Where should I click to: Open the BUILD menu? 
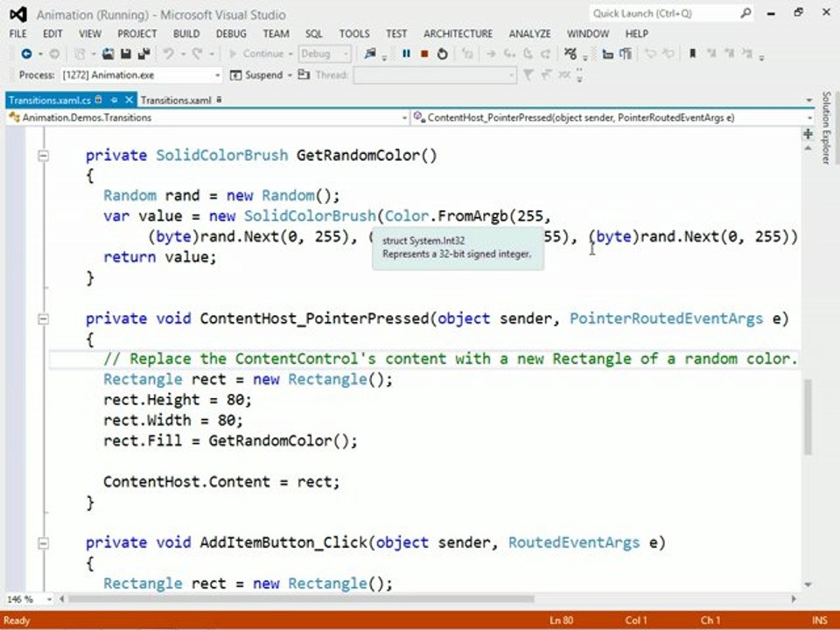186,33
